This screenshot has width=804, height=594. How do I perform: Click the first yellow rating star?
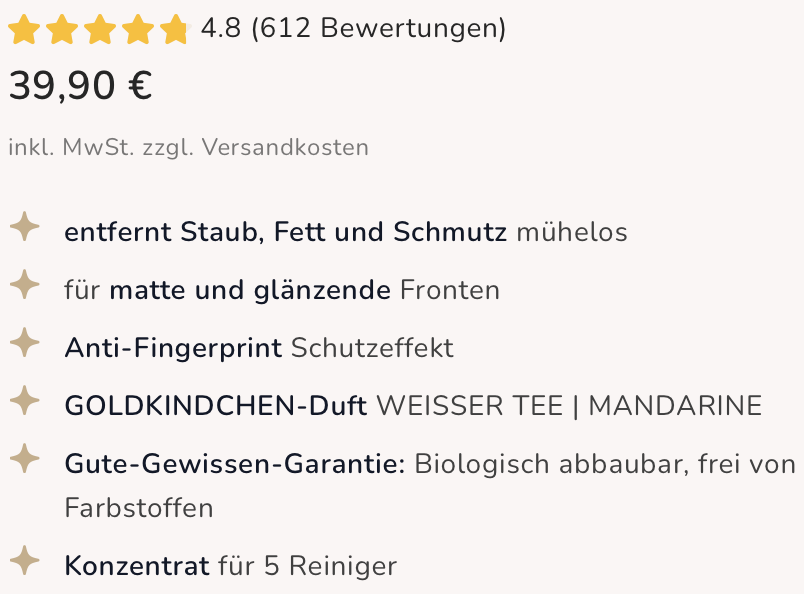pyautogui.click(x=24, y=29)
